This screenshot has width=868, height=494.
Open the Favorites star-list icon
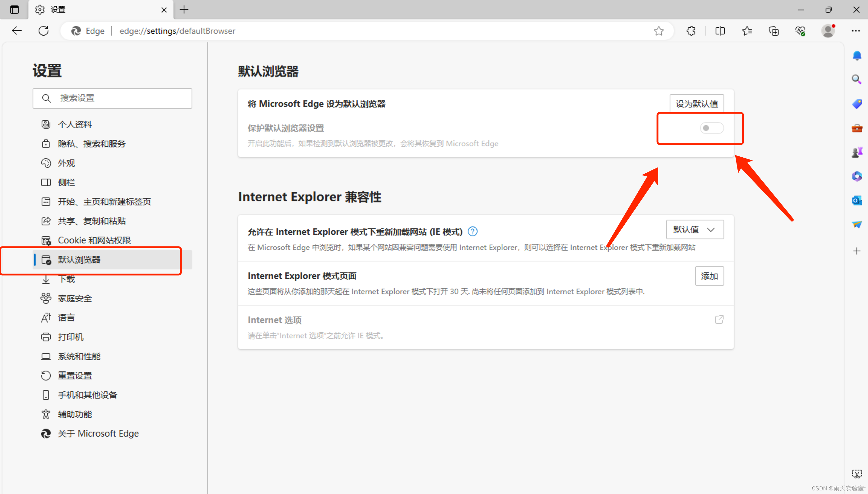point(747,31)
